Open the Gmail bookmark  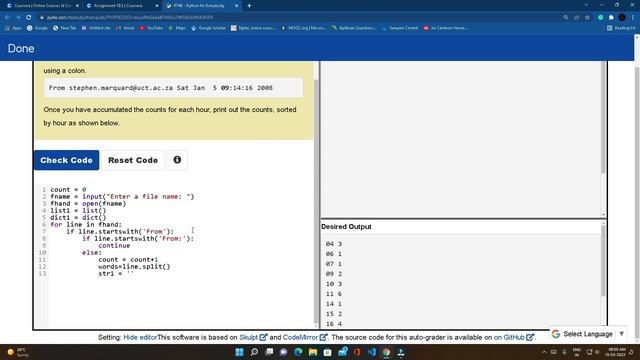pos(125,28)
